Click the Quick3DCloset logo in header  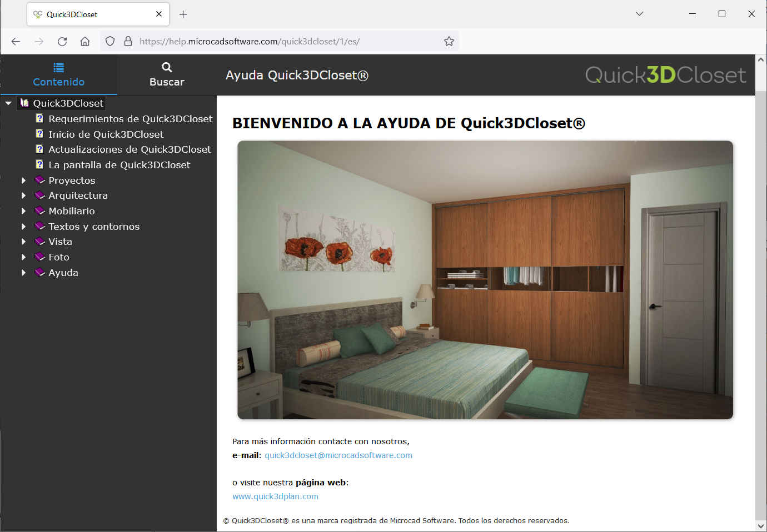[665, 75]
